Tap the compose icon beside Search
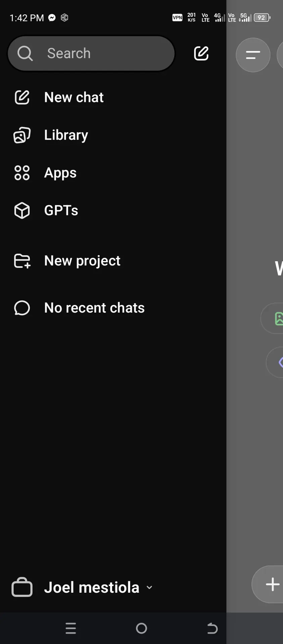 pos(201,53)
